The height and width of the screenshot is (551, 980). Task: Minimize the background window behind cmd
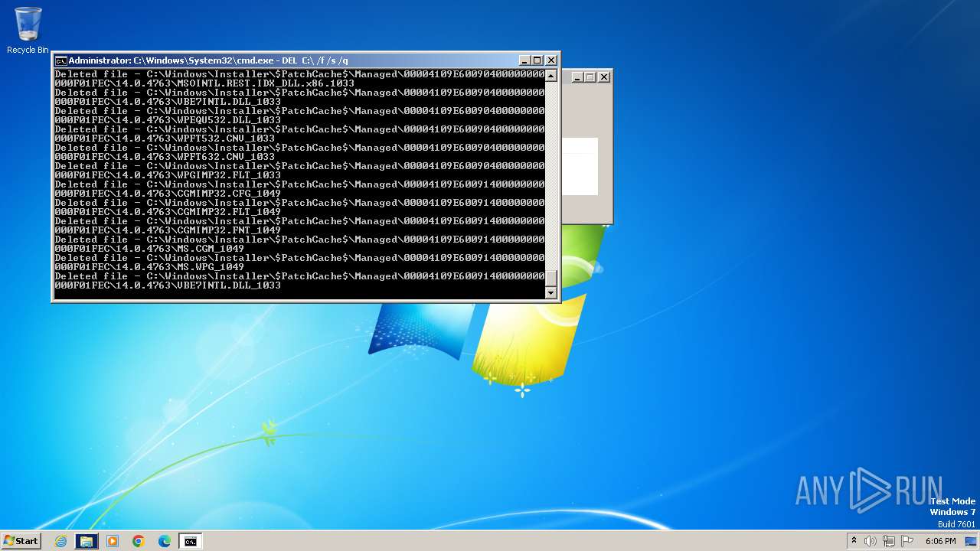[x=577, y=77]
